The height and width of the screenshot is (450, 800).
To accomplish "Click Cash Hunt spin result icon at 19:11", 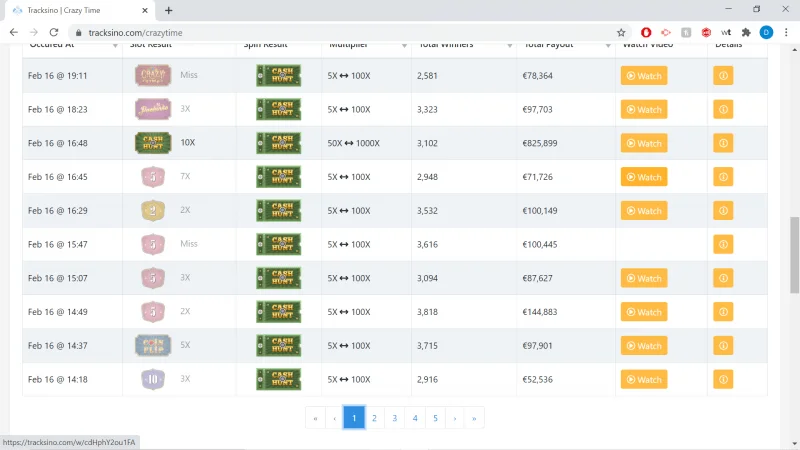I will pos(279,76).
